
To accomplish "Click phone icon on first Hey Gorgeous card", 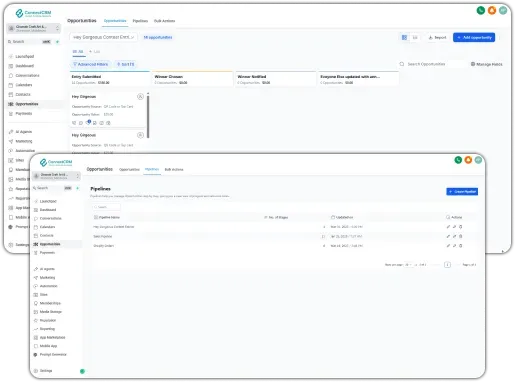I will click(x=74, y=123).
